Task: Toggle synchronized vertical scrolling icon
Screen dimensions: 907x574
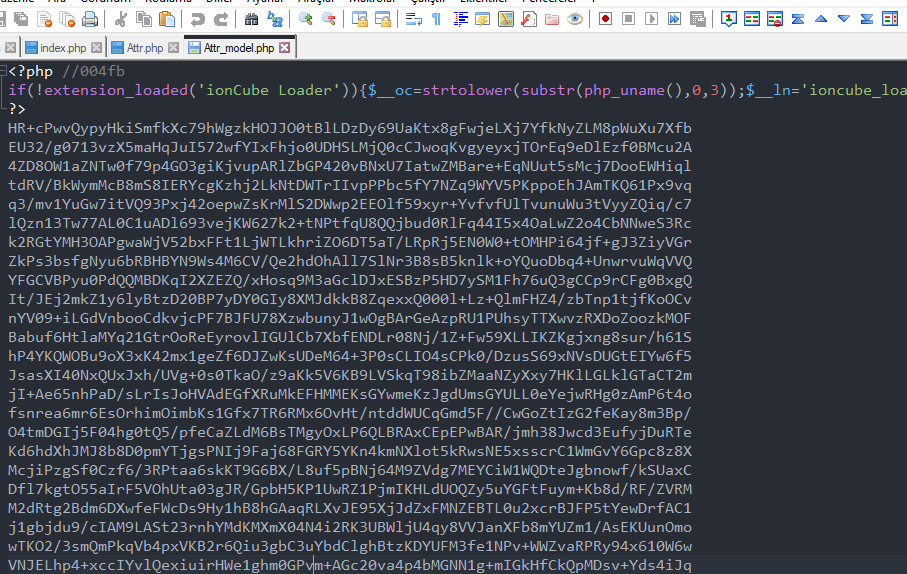Action: (360, 19)
